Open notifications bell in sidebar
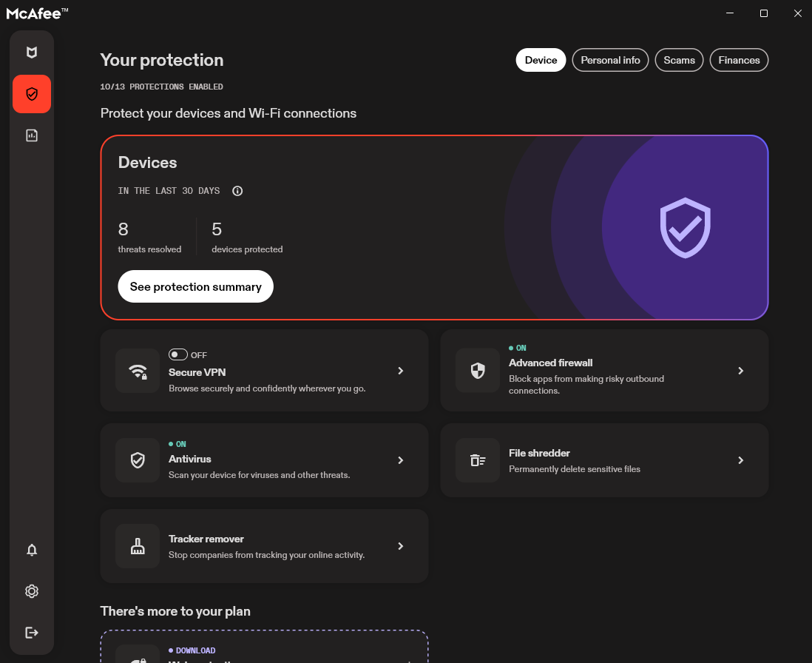The image size is (812, 663). click(x=32, y=550)
